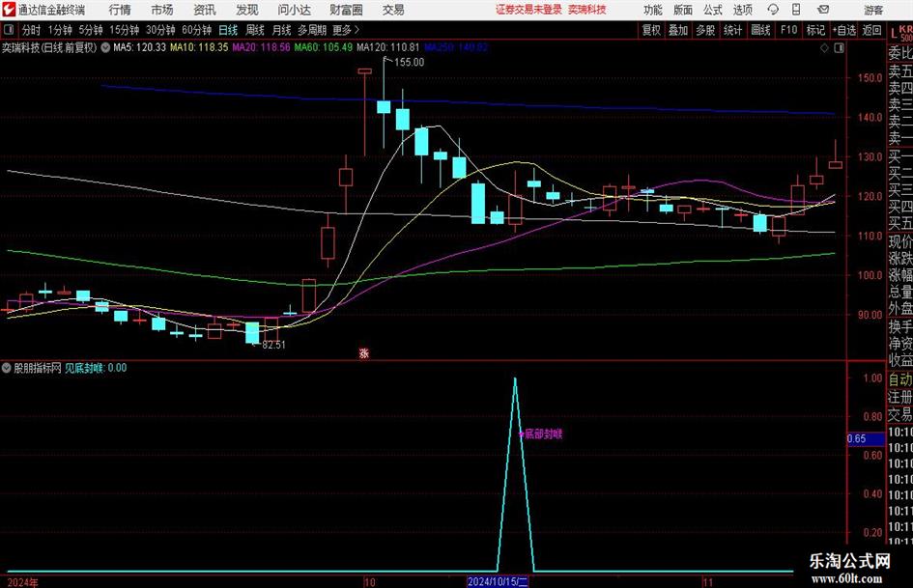Open the 财富圈 menu
This screenshot has width=913, height=588.
[346, 10]
